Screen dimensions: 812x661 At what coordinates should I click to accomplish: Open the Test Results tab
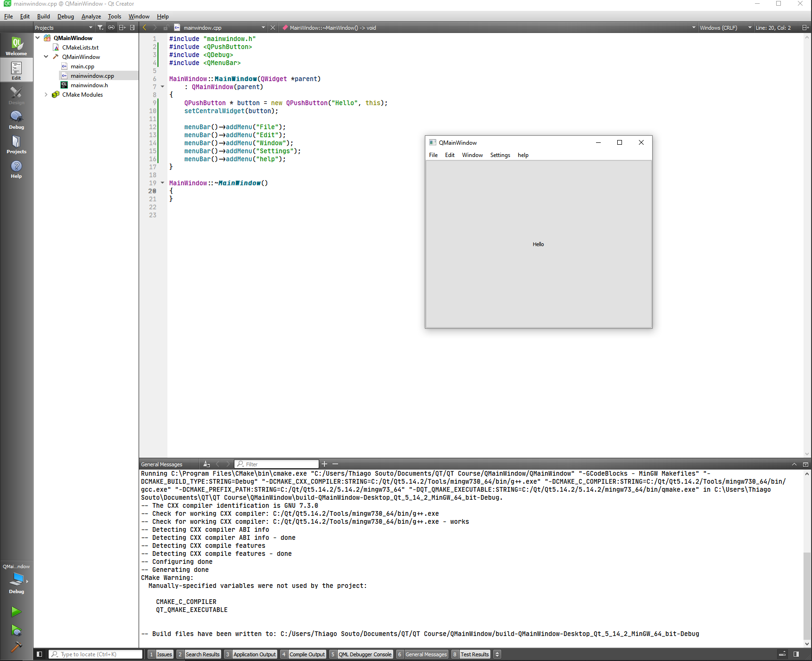[x=471, y=654]
